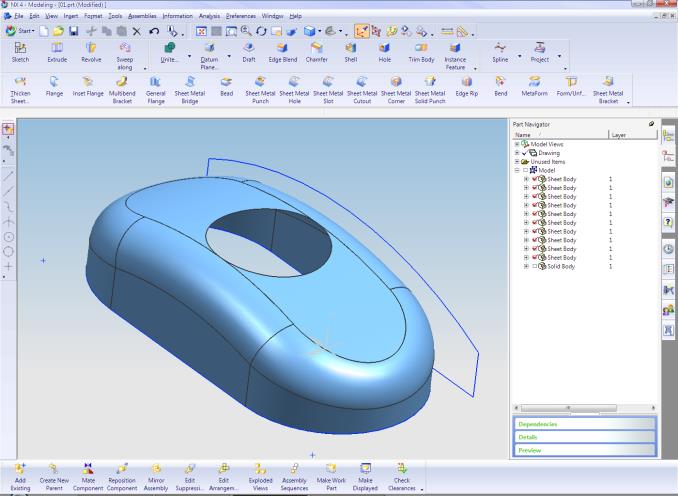Open the File menu
This screenshot has width=678, height=496.
coord(19,16)
